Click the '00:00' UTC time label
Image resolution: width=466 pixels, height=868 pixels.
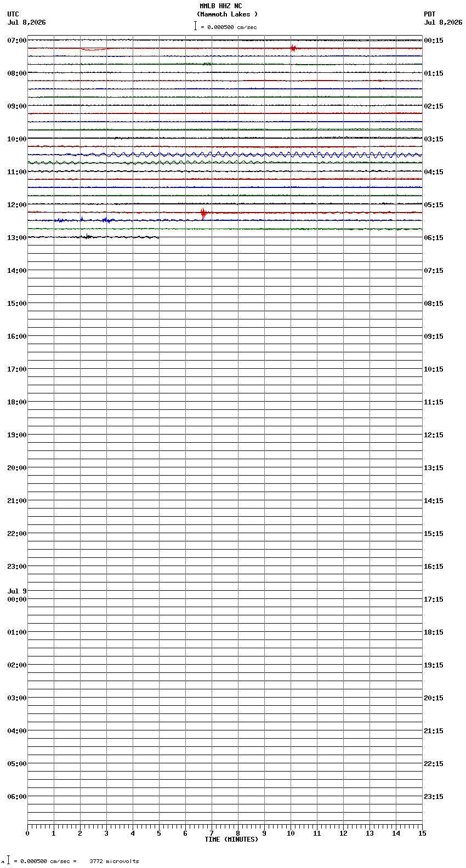click(17, 599)
